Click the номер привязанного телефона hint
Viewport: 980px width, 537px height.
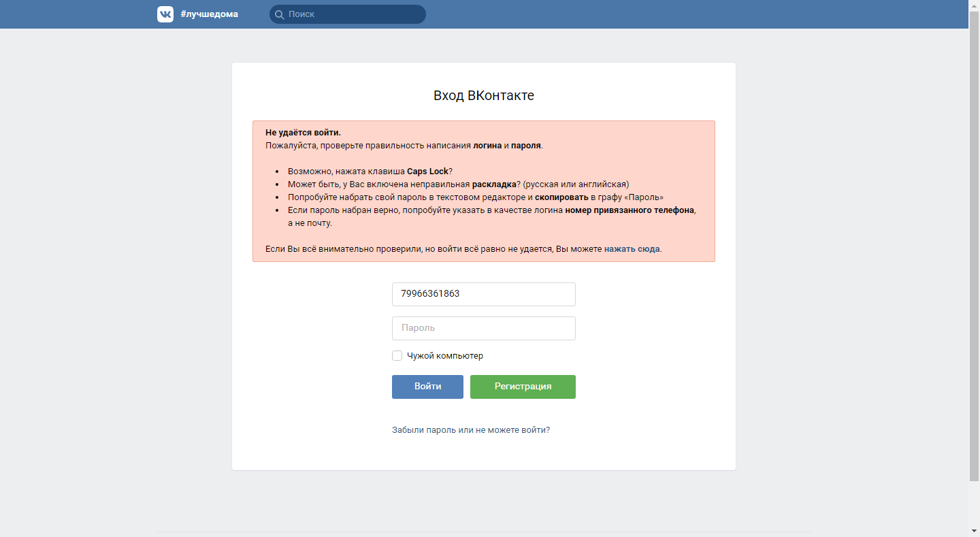click(630, 210)
